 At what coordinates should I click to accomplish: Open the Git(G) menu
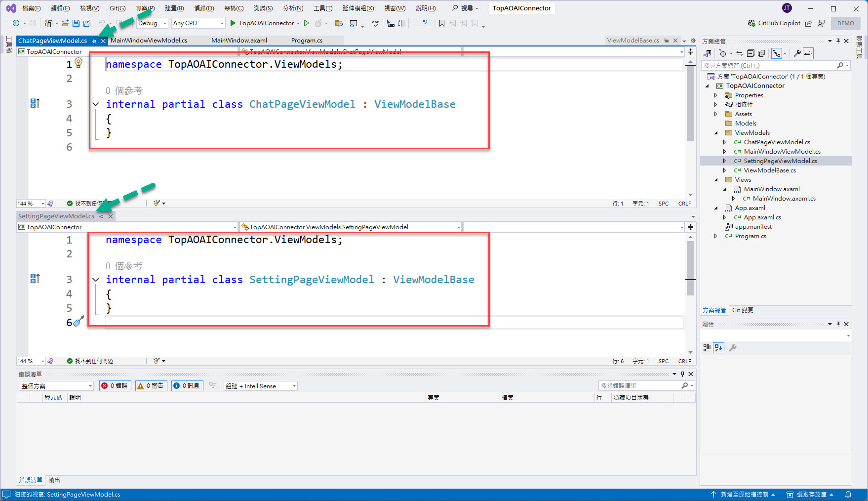118,8
